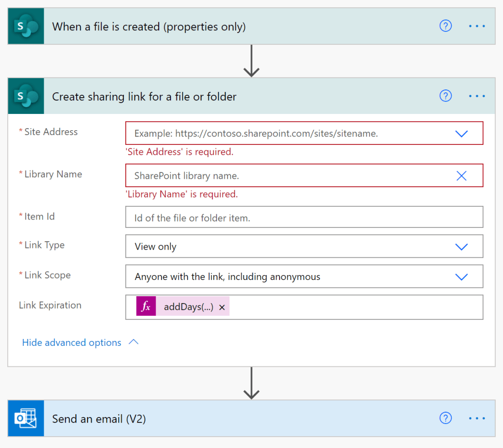Remove the addDays expression token
This screenshot has width=503, height=448.
(x=222, y=308)
